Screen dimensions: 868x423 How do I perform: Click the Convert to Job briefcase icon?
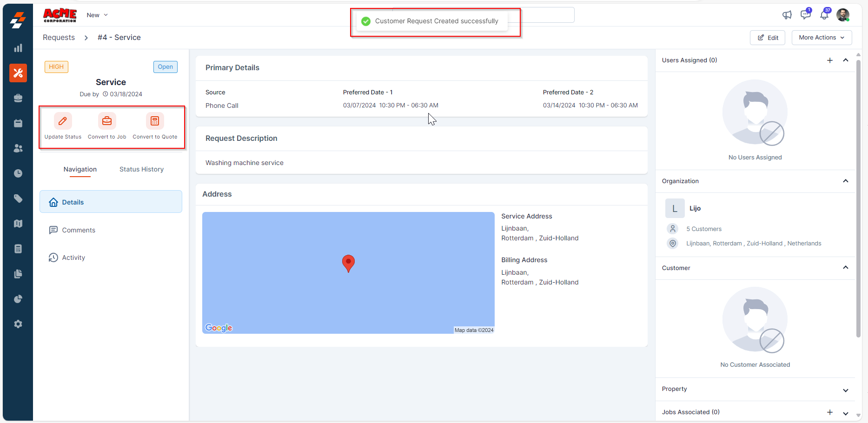[107, 121]
